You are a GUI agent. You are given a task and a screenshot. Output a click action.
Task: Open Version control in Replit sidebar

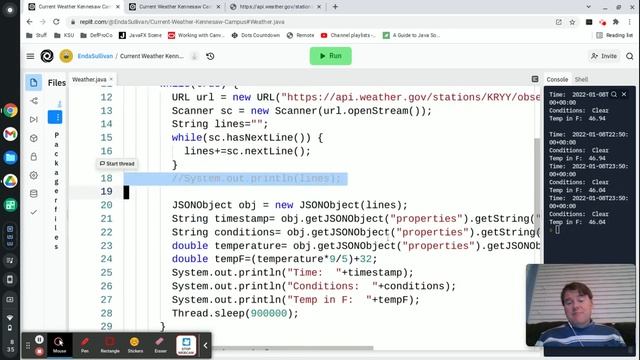click(34, 101)
